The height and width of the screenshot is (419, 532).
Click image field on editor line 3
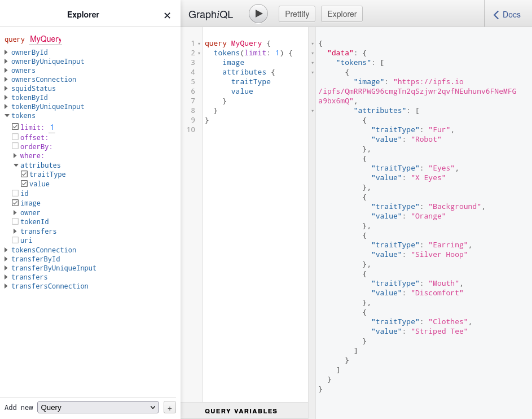click(233, 63)
